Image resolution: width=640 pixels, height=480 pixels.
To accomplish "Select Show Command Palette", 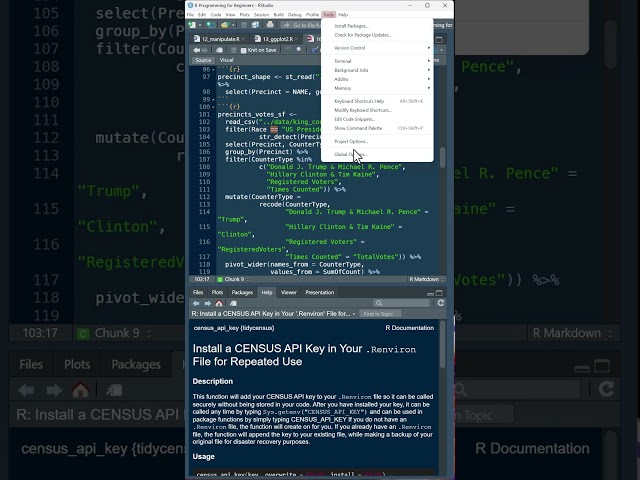I will point(377,128).
